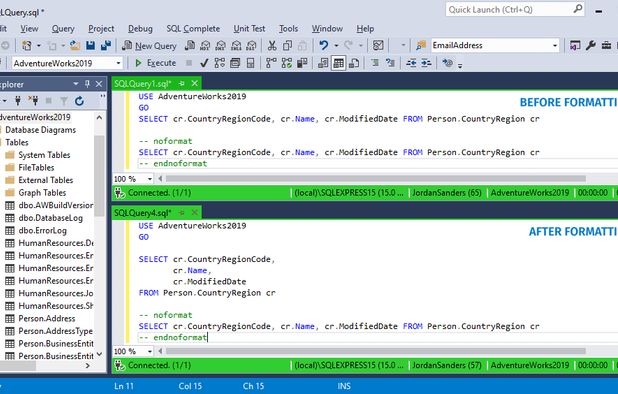Toggle IntelliSense Enabled icon
This screenshot has height=394, width=618.
pyautogui.click(x=250, y=63)
